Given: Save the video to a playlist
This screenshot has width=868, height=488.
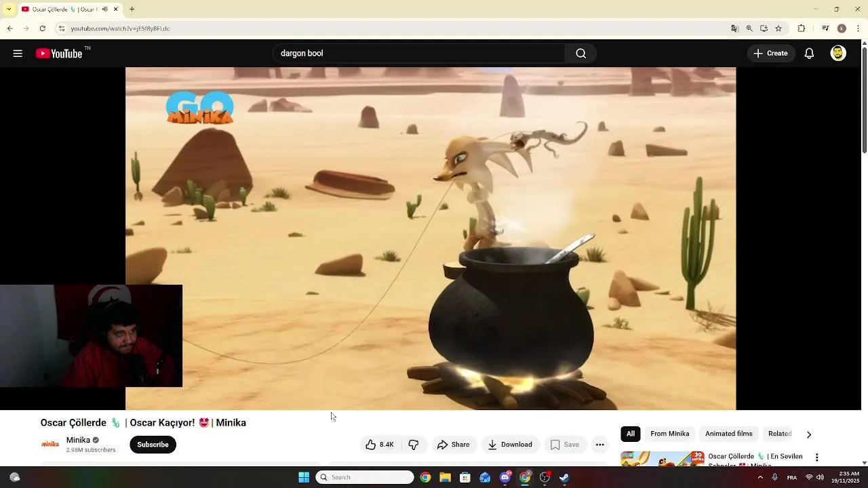Looking at the screenshot, I should pyautogui.click(x=565, y=445).
